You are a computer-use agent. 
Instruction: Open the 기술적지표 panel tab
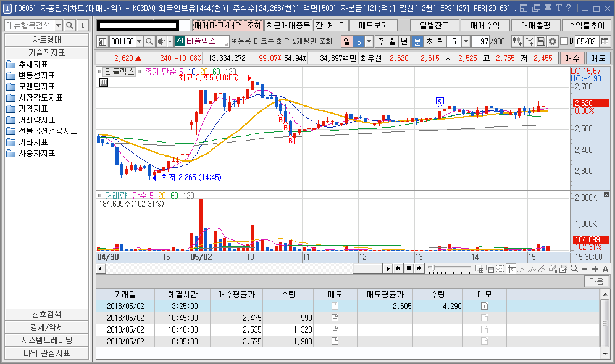(47, 52)
